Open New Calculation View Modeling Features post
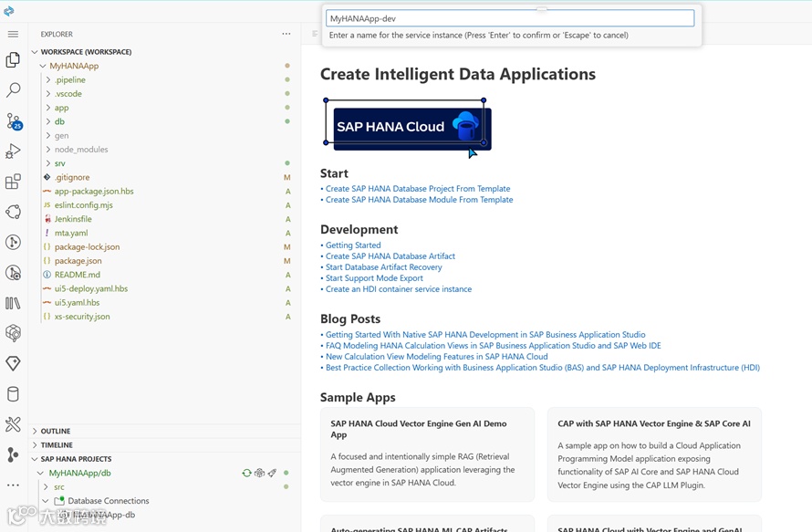 (x=436, y=357)
